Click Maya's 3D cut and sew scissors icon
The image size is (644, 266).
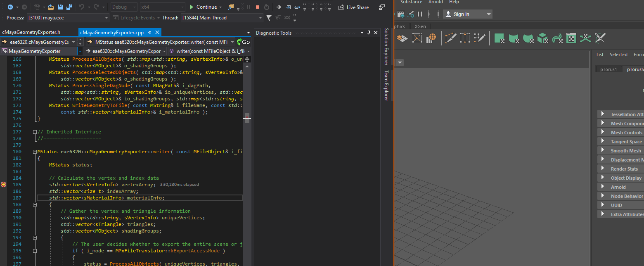(x=600, y=38)
